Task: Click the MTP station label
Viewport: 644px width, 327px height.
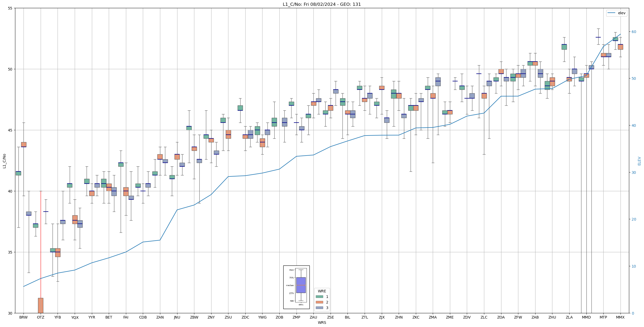Action: tap(603, 317)
